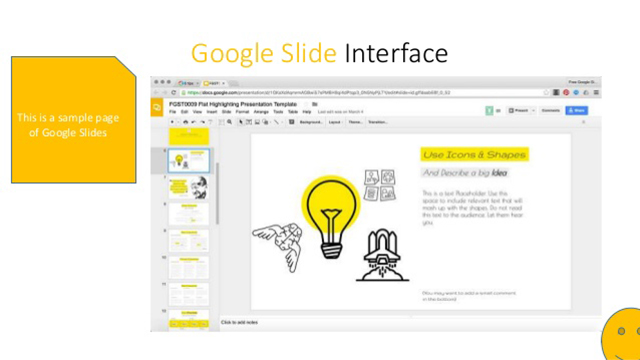Click the browser reload icon

(x=174, y=93)
